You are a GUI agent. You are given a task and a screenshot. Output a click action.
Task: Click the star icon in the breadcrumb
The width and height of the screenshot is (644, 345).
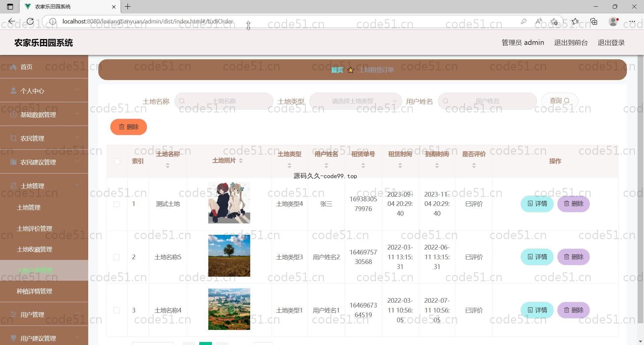click(351, 70)
